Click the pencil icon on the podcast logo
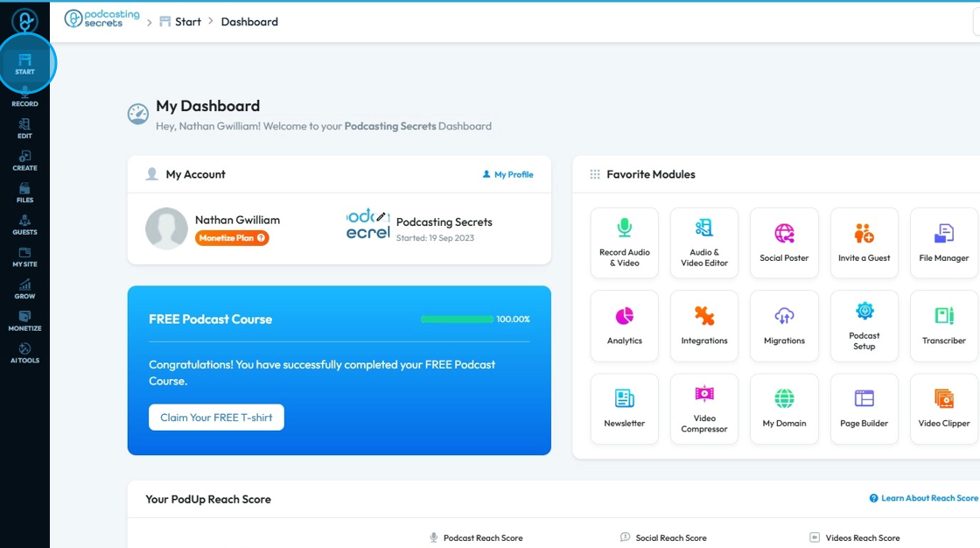This screenshot has height=548, width=980. [x=381, y=216]
